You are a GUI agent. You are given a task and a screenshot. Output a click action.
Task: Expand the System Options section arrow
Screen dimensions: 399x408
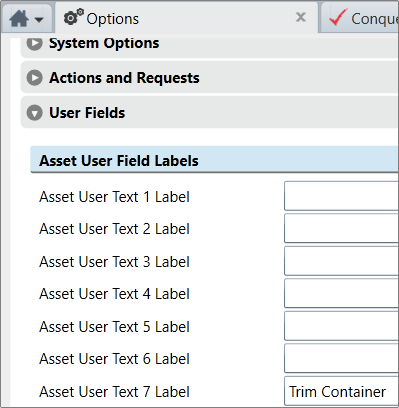pyautogui.click(x=35, y=43)
